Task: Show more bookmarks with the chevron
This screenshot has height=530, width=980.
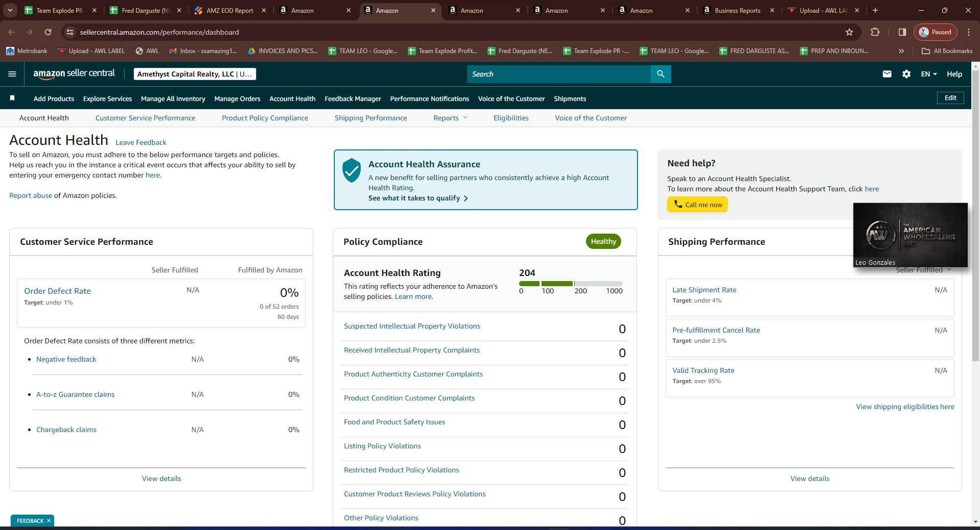Action: pos(901,51)
